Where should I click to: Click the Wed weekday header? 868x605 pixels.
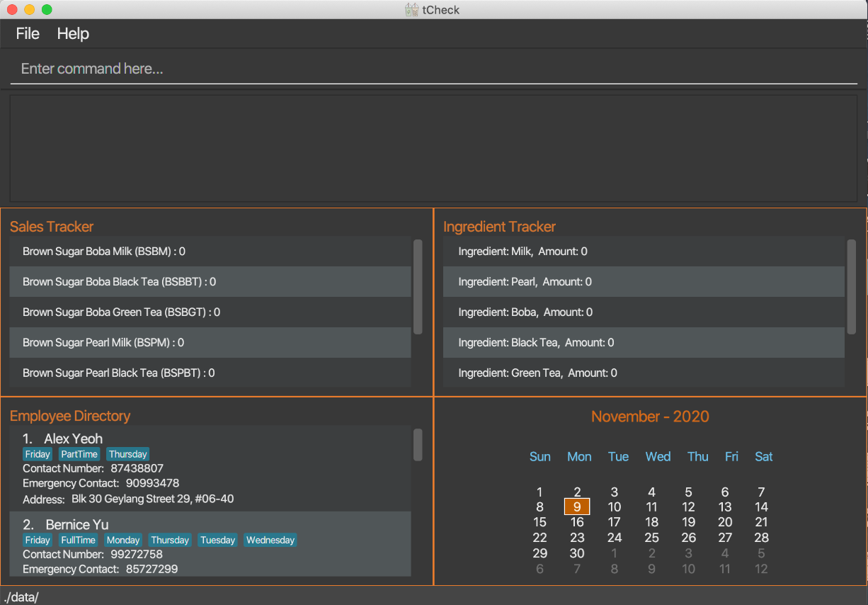(658, 457)
